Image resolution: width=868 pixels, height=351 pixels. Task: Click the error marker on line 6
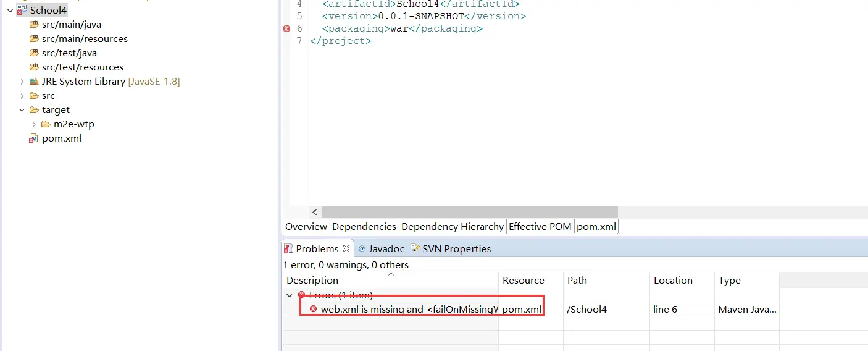286,28
